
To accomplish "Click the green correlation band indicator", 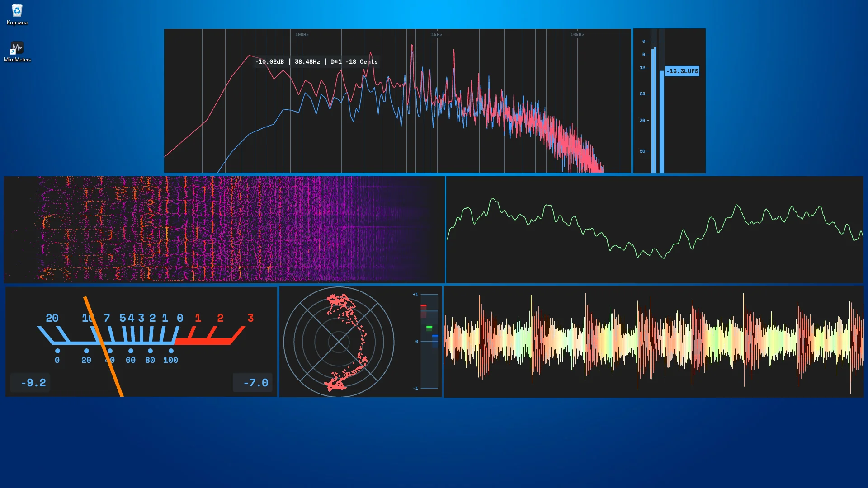I will (429, 328).
